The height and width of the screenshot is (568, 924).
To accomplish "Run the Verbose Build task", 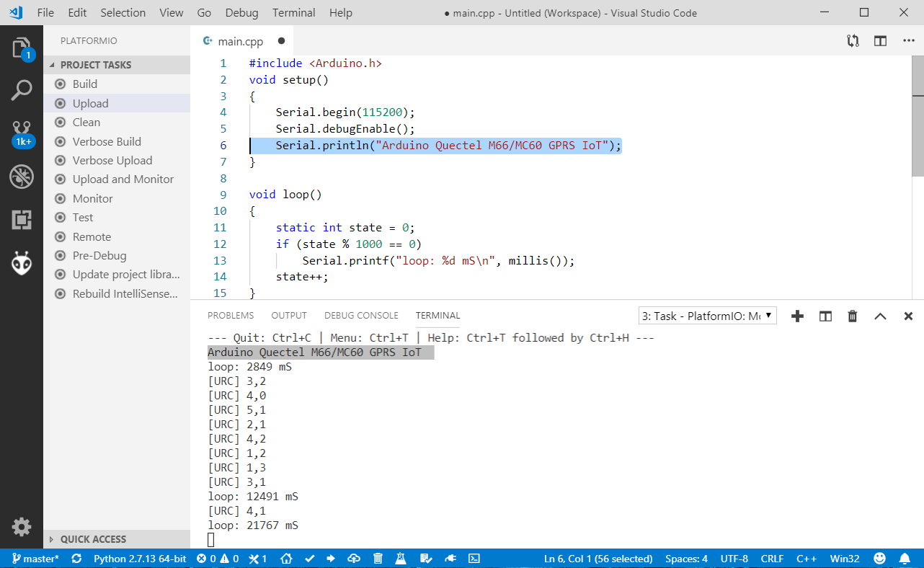I will click(117, 141).
